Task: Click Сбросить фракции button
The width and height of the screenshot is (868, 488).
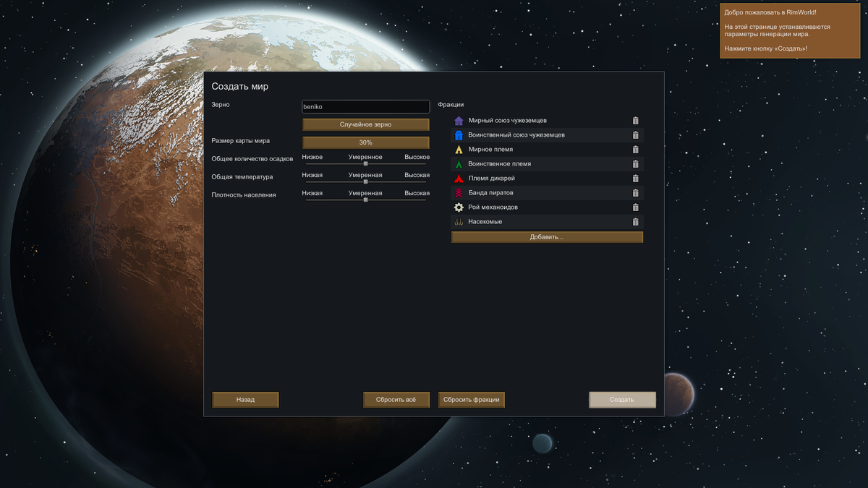Action: click(x=472, y=400)
